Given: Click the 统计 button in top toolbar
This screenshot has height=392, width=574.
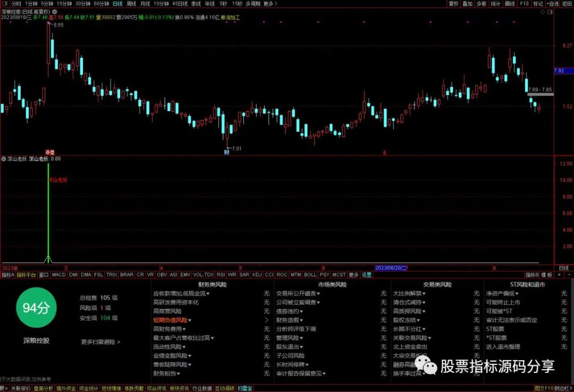Looking at the screenshot, I should point(495,4).
